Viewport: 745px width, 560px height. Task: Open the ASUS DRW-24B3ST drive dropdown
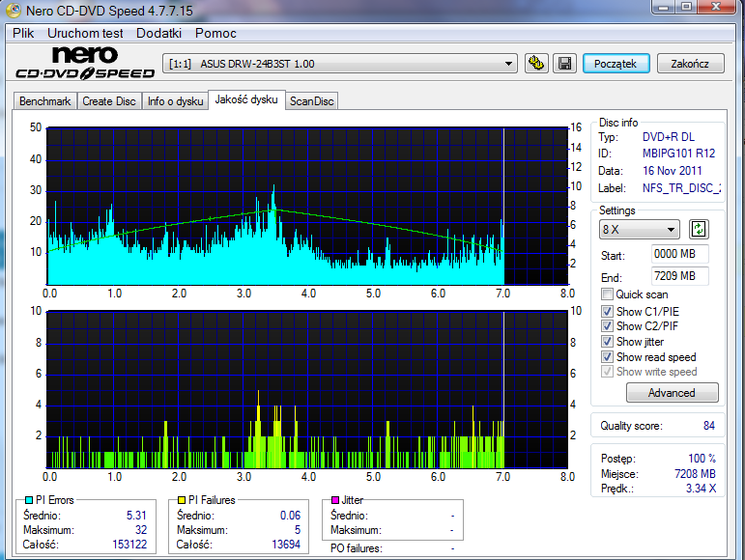[340, 64]
